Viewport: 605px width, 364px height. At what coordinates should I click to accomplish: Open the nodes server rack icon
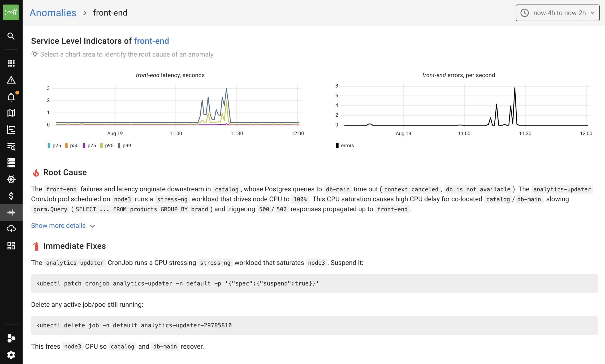(11, 163)
